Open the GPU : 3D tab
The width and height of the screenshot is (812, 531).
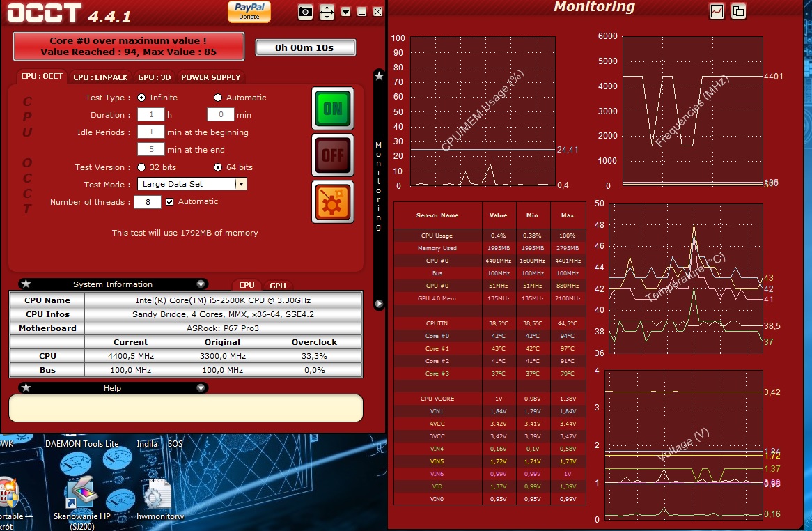pyautogui.click(x=155, y=77)
